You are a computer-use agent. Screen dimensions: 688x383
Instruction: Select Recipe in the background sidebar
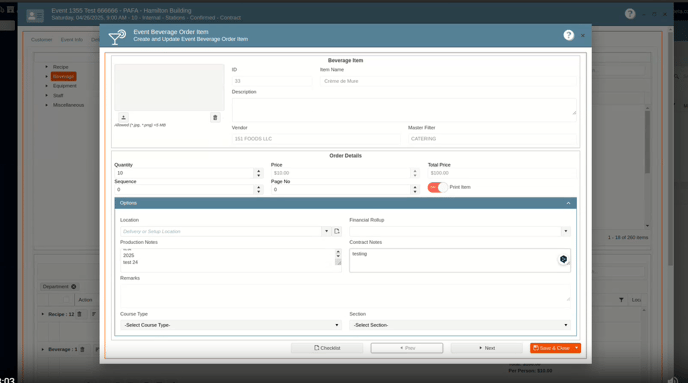click(61, 67)
